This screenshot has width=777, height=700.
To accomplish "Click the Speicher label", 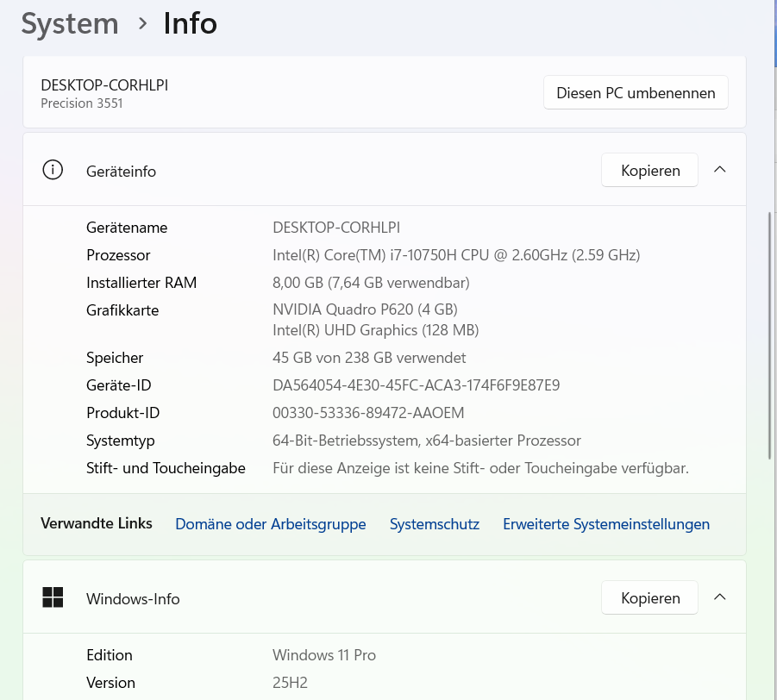I will (x=115, y=358).
